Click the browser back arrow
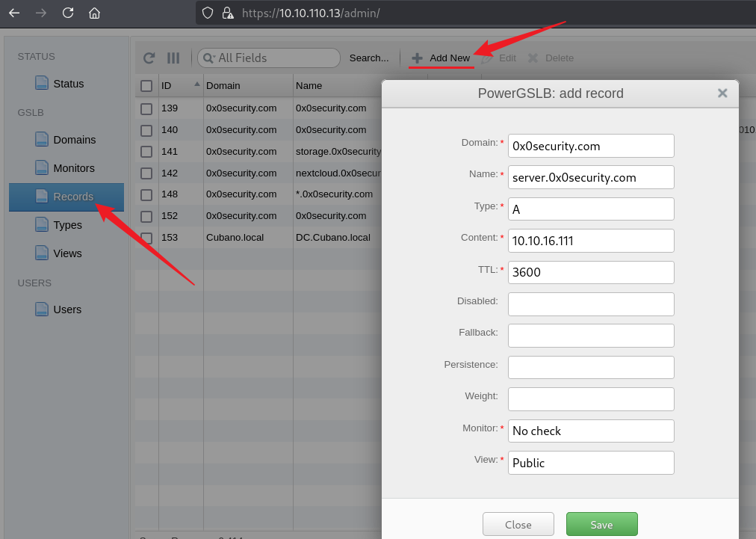This screenshot has width=756, height=539. click(x=14, y=13)
